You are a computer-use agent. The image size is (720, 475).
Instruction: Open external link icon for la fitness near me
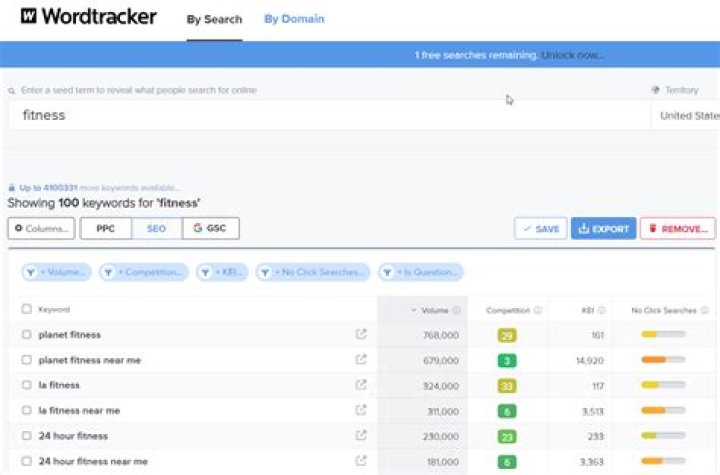click(x=361, y=410)
